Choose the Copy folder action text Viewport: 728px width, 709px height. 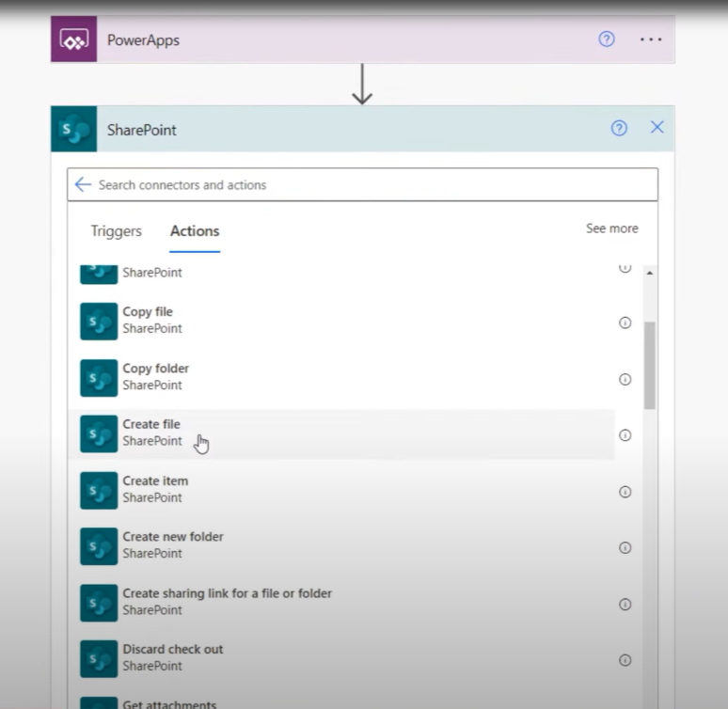[x=155, y=369]
